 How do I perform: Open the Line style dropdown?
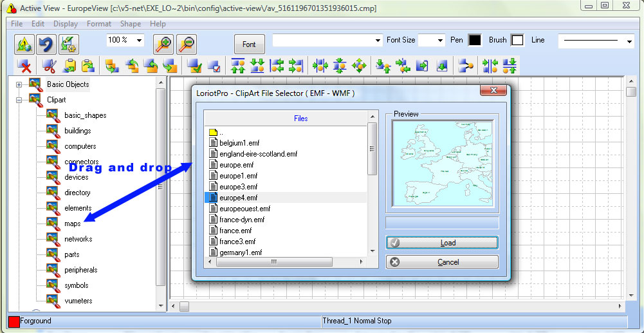tap(629, 41)
